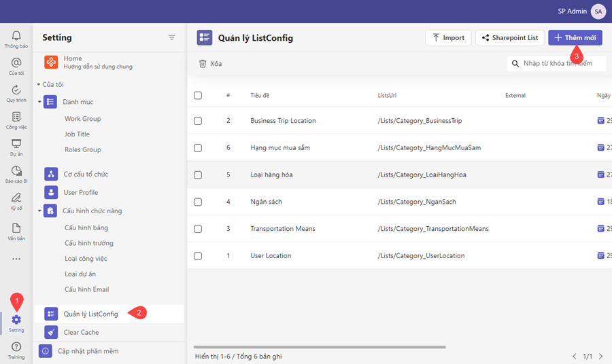Collapse the Danh mục expander arrow

coord(39,102)
